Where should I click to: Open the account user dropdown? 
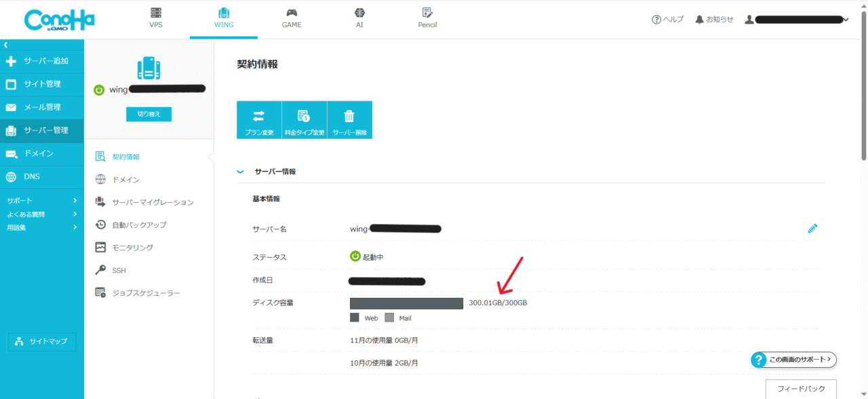[797, 20]
